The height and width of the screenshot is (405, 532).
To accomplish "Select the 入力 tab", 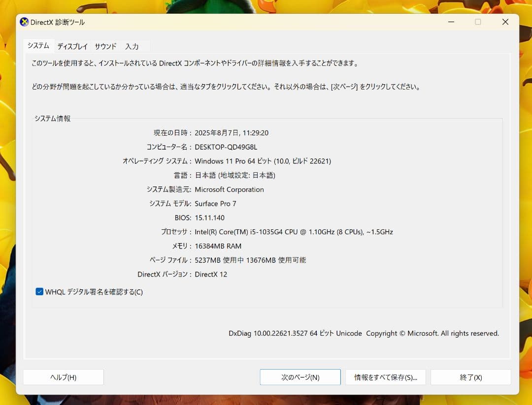I will (x=131, y=46).
